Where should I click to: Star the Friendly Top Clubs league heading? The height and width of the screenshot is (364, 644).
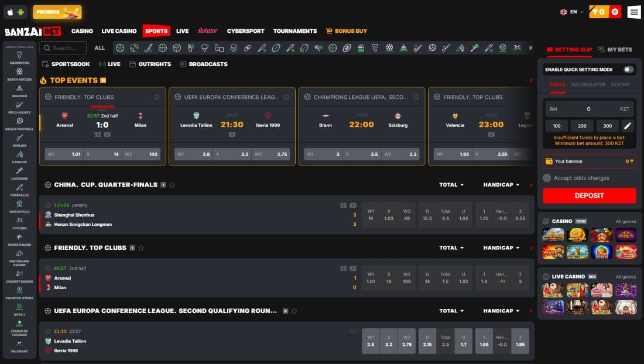(141, 248)
